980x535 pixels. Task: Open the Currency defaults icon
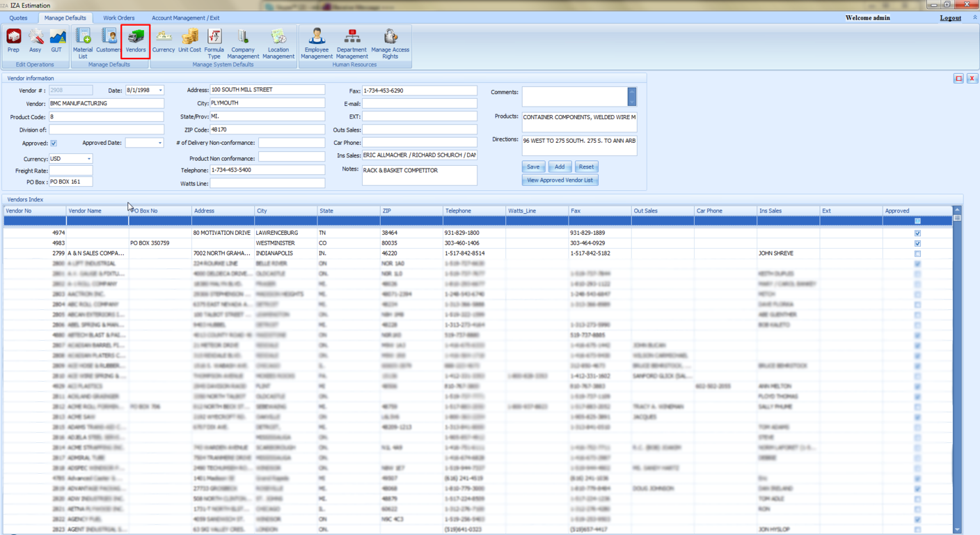coord(164,41)
